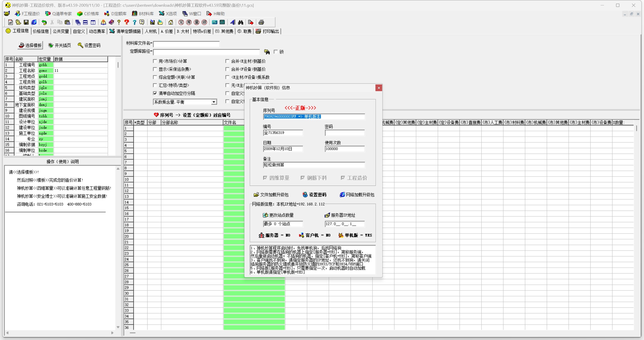The image size is (644, 340).
Task: Click the handshake icon left of menu bar
Action: (x=7, y=13)
